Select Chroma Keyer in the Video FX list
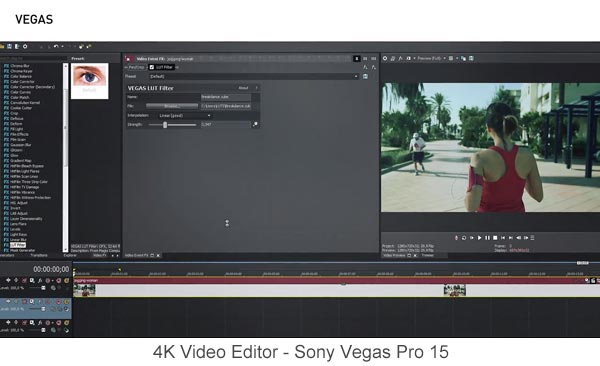 point(21,71)
